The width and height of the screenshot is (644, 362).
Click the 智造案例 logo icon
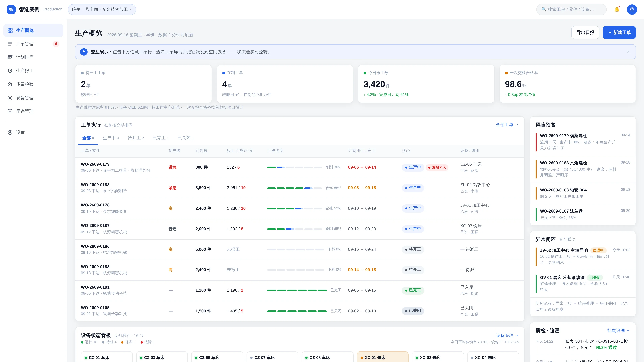(11, 10)
